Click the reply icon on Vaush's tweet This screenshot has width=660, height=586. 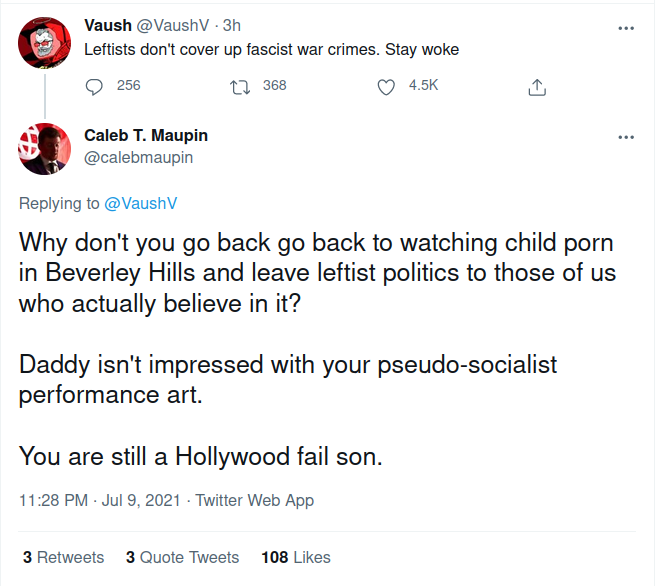95,86
